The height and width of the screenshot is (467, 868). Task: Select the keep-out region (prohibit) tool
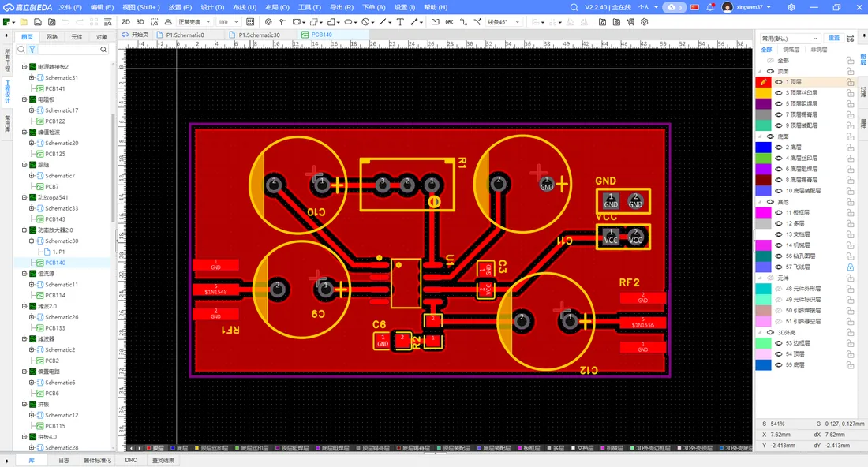pyautogui.click(x=365, y=22)
